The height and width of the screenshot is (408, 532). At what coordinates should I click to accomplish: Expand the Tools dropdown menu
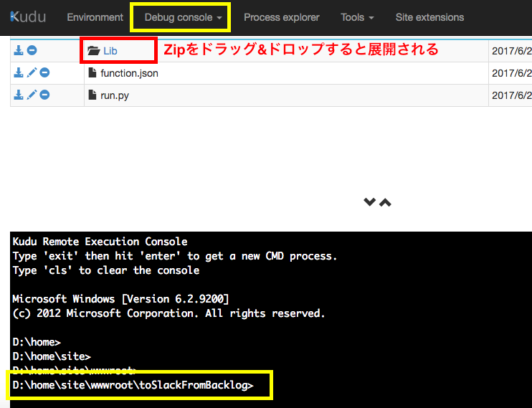(357, 17)
